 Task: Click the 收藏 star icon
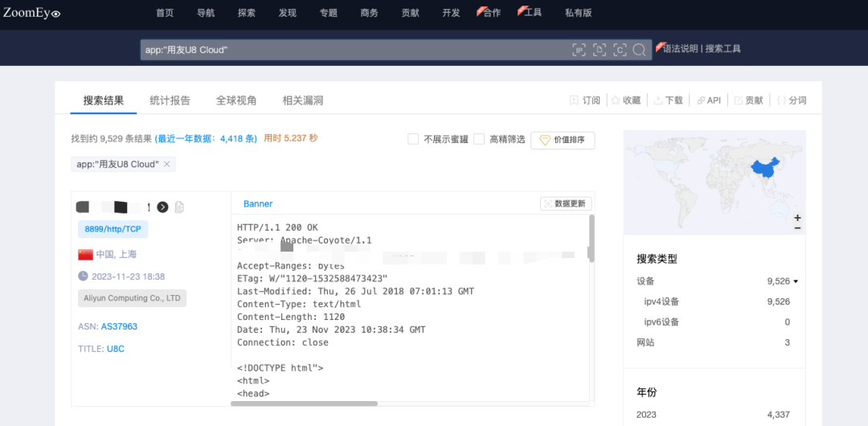pos(615,100)
